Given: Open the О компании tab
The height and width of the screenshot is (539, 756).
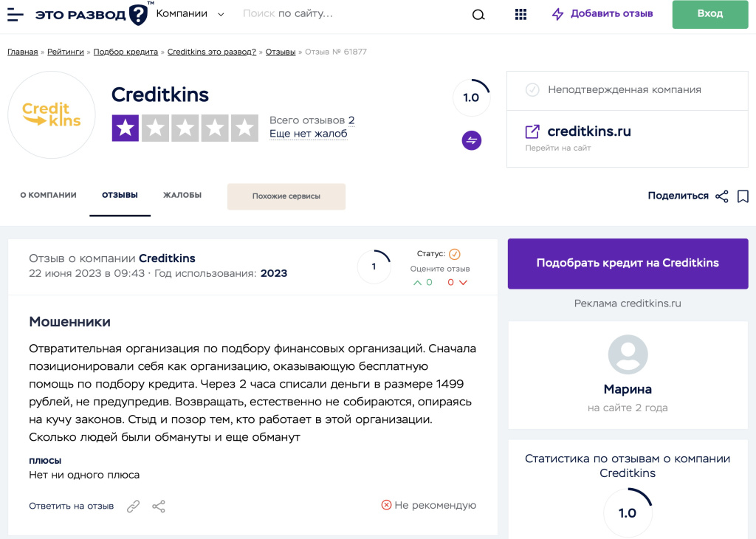Looking at the screenshot, I should coord(48,196).
